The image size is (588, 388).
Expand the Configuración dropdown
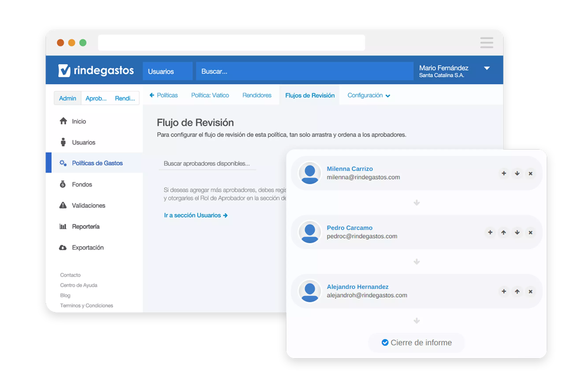(368, 96)
